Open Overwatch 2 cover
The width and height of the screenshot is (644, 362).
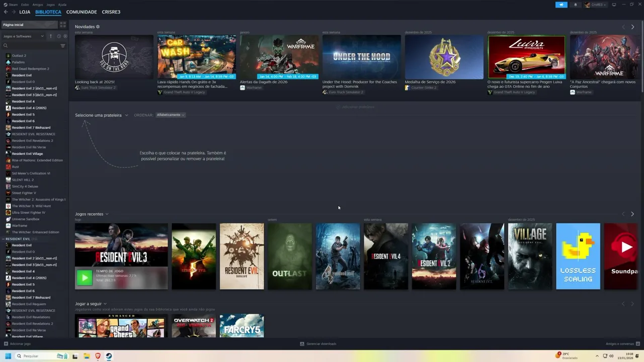coord(194,326)
